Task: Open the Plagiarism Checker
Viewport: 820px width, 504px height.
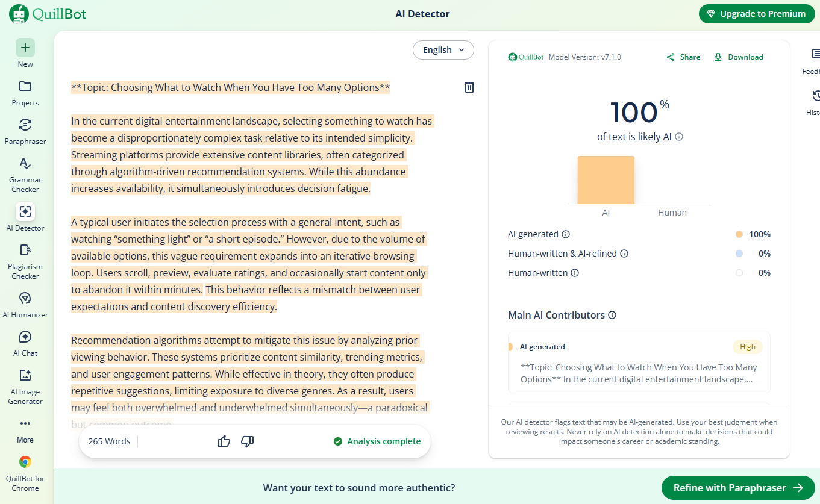Action: (x=25, y=261)
